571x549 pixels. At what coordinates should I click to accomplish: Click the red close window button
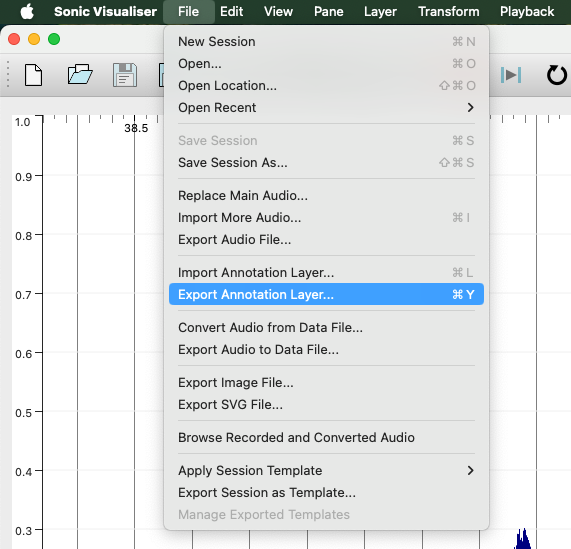(14, 39)
